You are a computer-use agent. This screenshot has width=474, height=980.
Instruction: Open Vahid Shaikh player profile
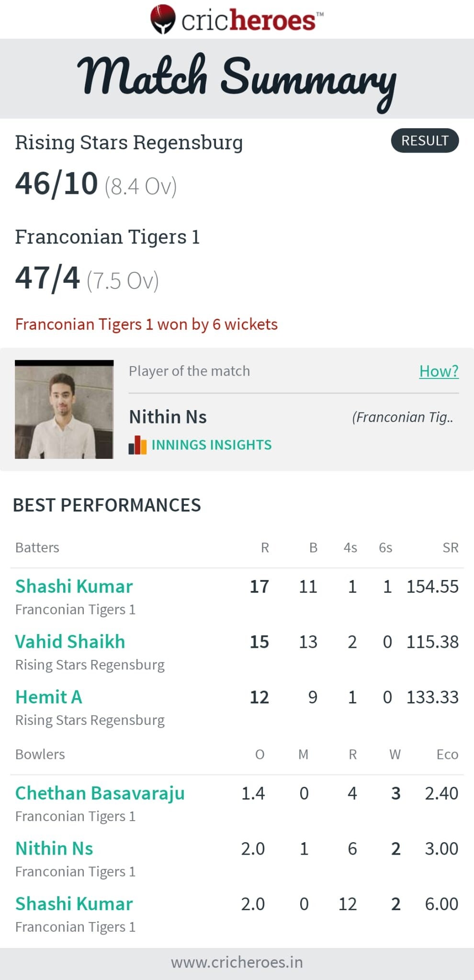click(70, 642)
